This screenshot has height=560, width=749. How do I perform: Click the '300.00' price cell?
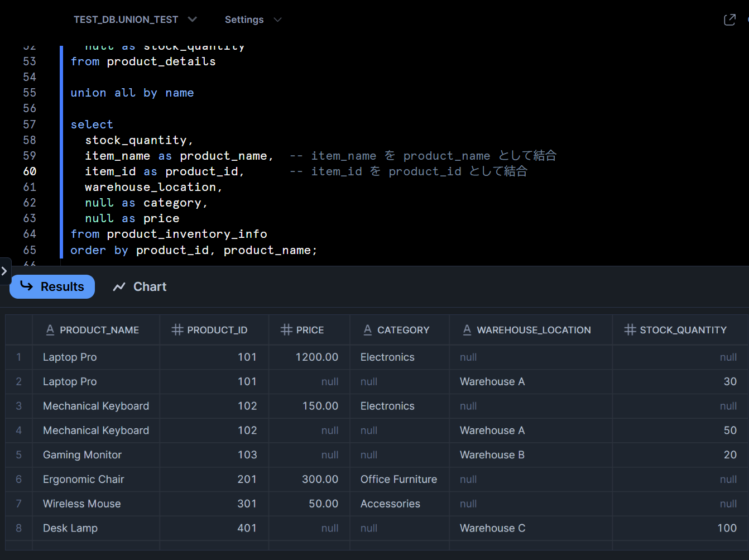[309, 479]
